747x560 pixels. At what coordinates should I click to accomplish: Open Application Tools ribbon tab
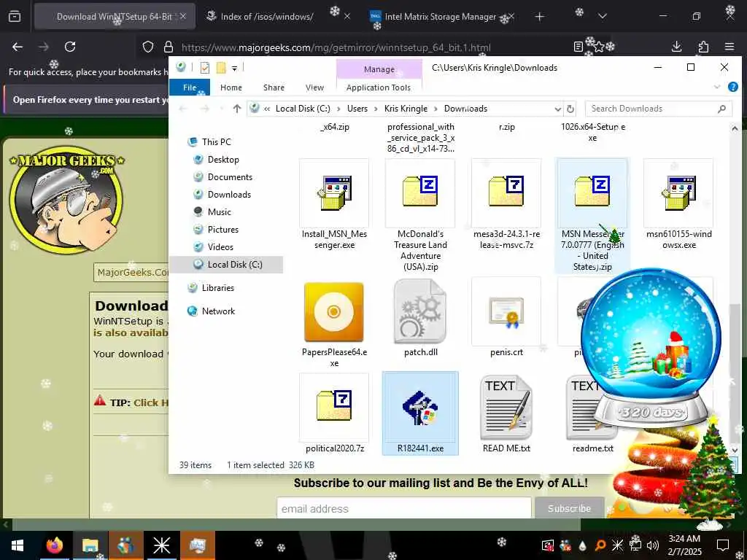pos(379,87)
